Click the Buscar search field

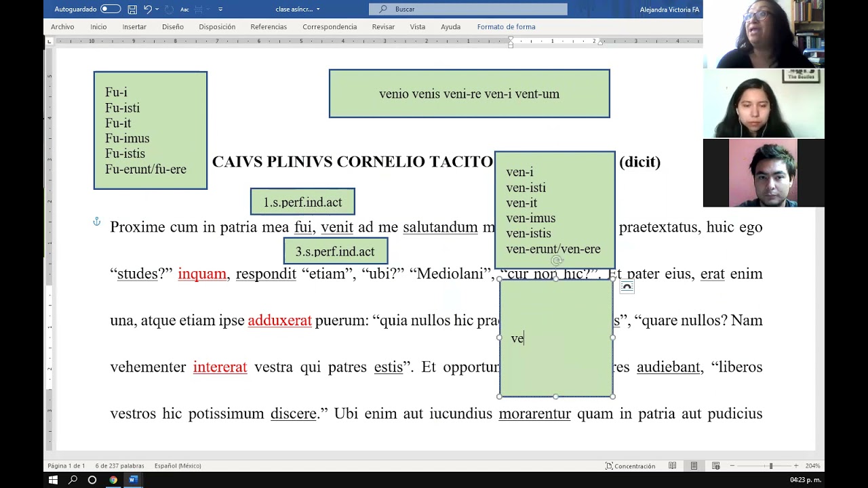tap(468, 9)
